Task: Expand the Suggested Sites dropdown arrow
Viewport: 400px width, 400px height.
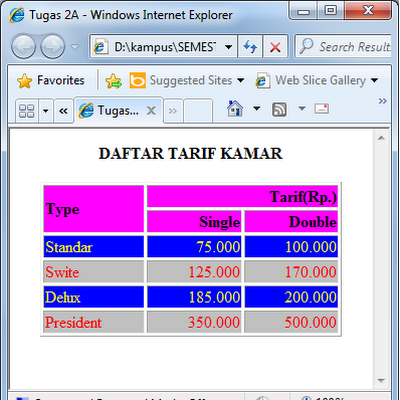Action: coord(240,81)
